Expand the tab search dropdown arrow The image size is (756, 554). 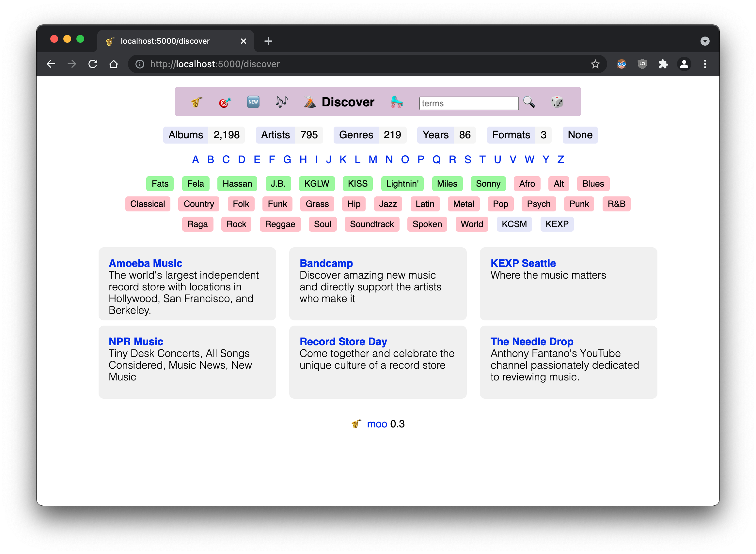point(705,41)
